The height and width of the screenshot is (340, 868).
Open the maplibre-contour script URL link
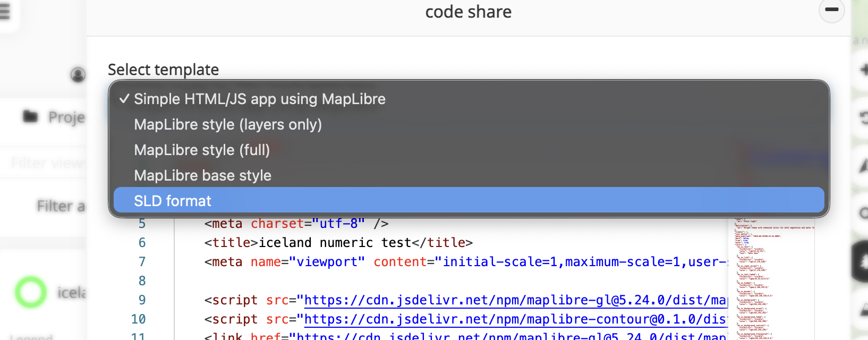pos(515,319)
